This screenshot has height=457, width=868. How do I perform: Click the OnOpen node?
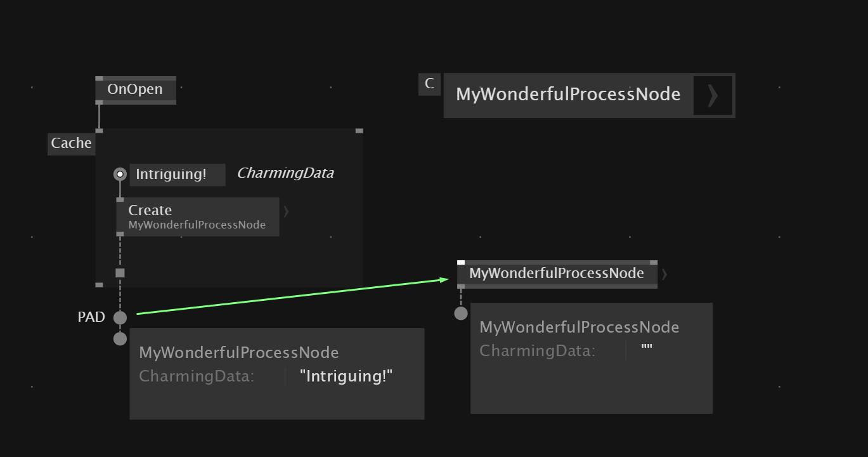(x=136, y=89)
